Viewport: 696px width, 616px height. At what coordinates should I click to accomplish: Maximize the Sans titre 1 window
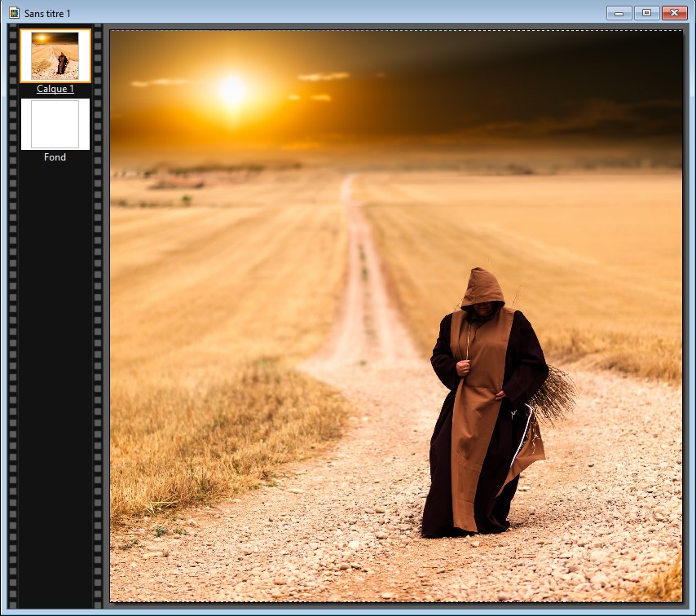646,13
